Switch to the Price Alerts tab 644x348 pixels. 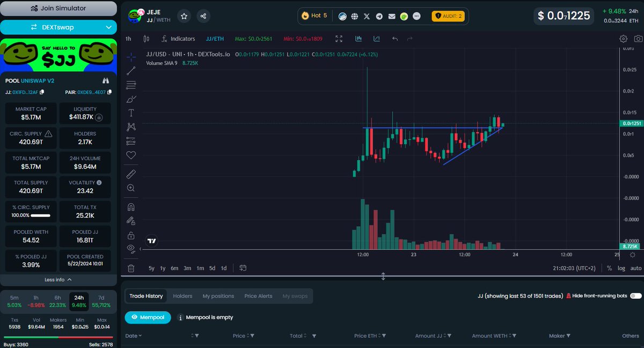pyautogui.click(x=258, y=296)
